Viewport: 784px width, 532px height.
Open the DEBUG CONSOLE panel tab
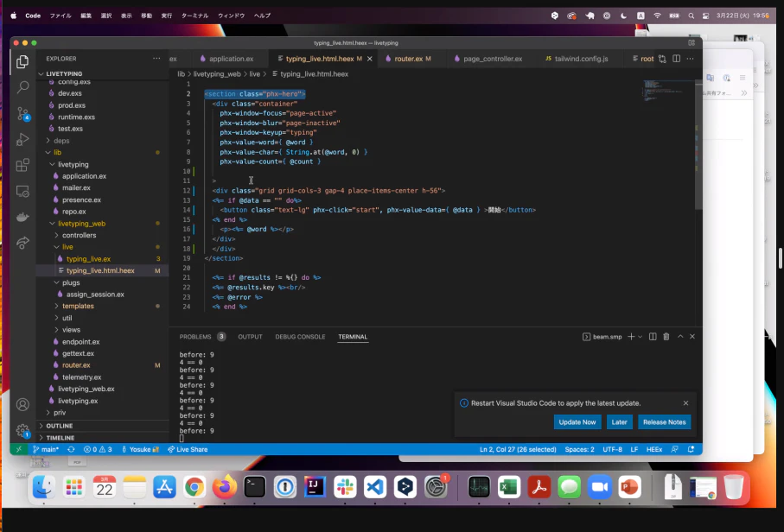tap(300, 337)
